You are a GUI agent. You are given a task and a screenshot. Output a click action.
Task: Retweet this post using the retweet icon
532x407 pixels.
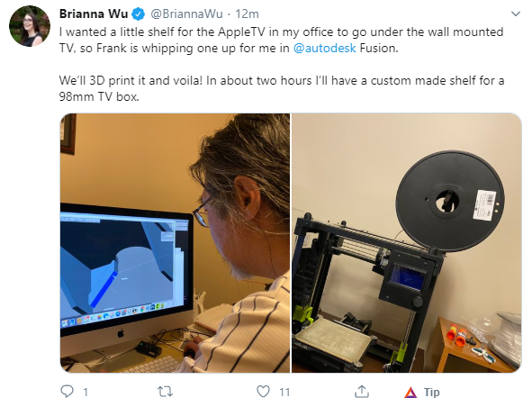[x=166, y=392]
